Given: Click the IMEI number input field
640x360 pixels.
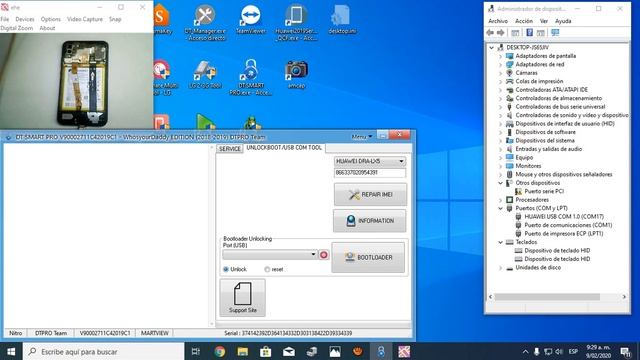Looking at the screenshot, I should [370, 173].
